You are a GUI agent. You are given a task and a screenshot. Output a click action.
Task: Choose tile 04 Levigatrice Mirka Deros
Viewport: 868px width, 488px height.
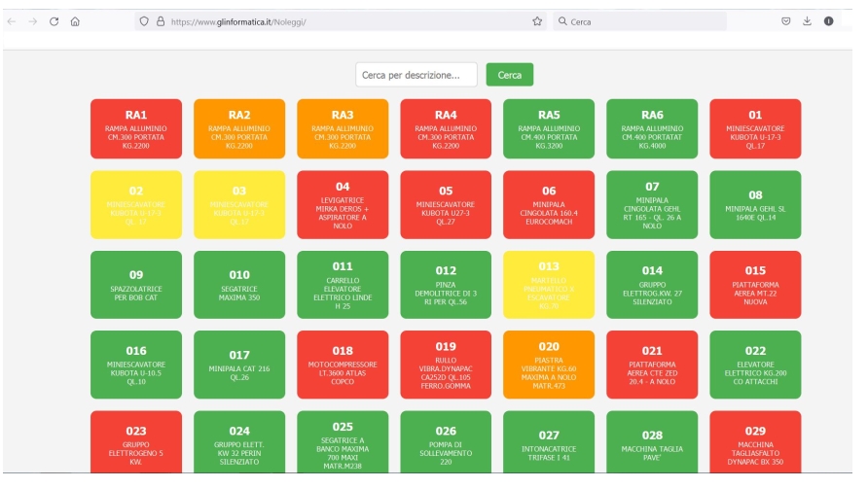click(343, 204)
